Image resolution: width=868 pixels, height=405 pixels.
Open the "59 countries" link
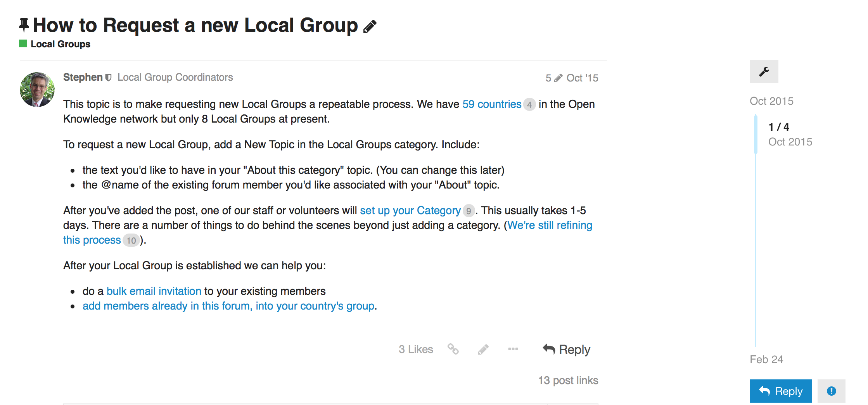[491, 104]
